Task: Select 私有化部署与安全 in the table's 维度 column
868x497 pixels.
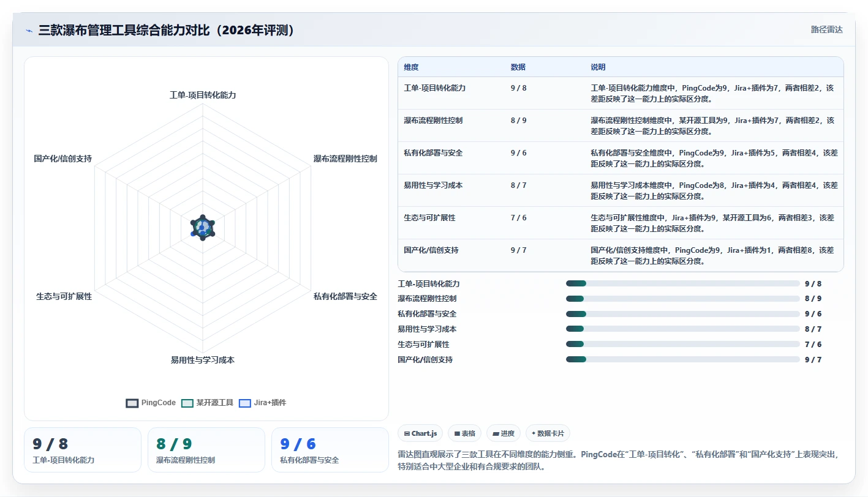Action: [x=433, y=153]
